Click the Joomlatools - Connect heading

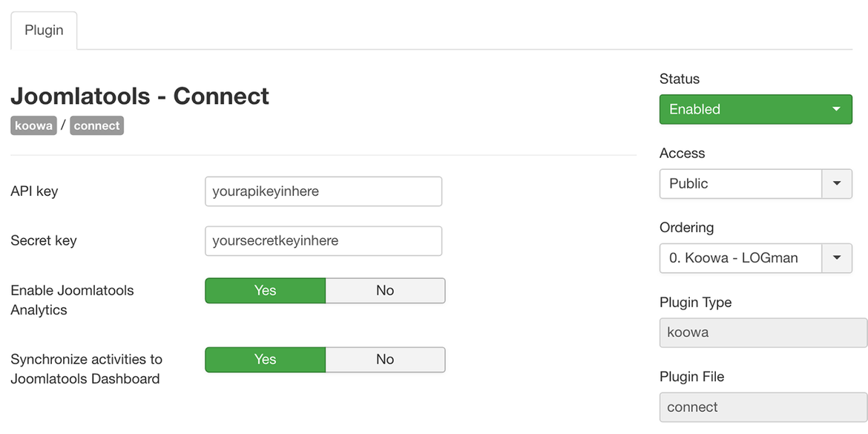(x=139, y=96)
